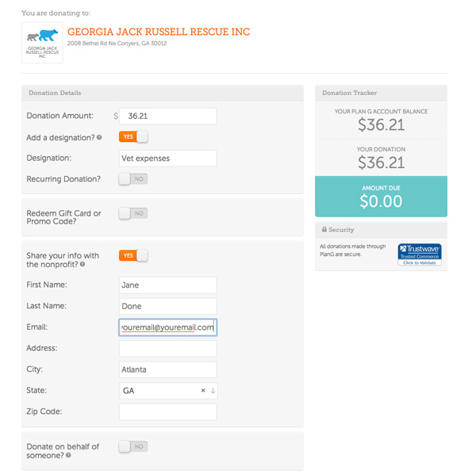Clear the State selection with the x icon

pyautogui.click(x=203, y=391)
